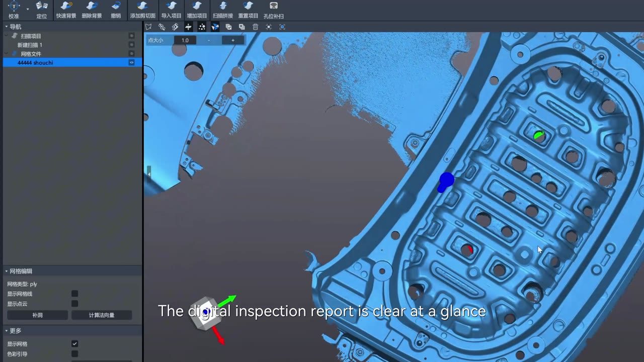This screenshot has width=644, height=362.
Task: Collapse the 扫描项目 tree node
Action: point(7,36)
